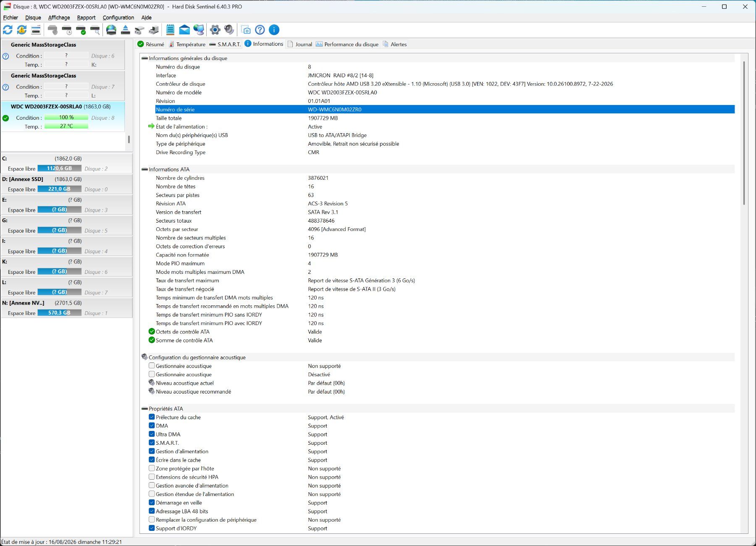Collapse the Configuration du gestionnaire acoustique section

[145, 357]
